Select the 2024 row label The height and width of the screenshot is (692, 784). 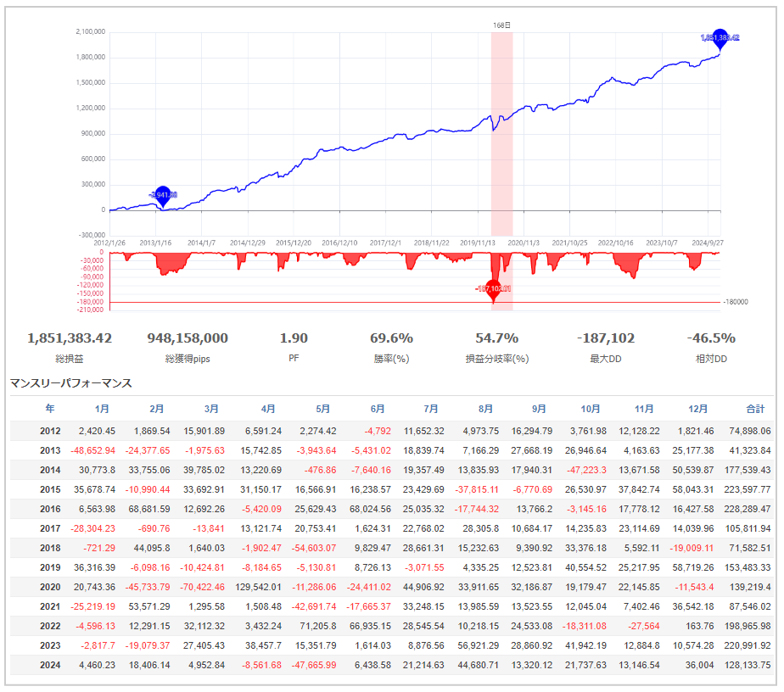point(50,664)
